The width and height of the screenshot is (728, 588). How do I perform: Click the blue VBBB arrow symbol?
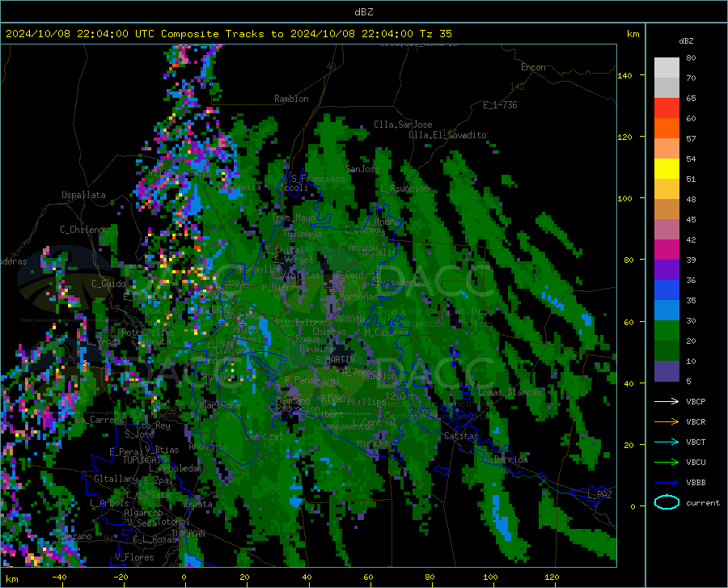[667, 483]
